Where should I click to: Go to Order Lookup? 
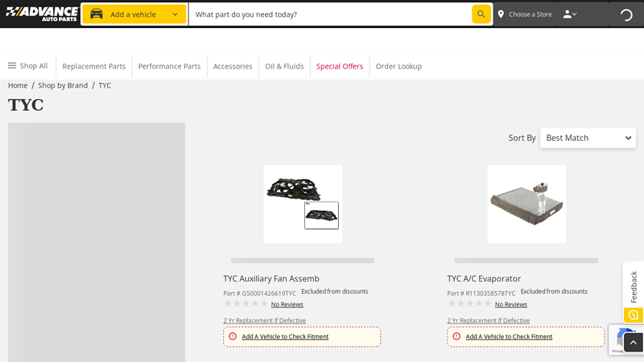click(x=398, y=66)
